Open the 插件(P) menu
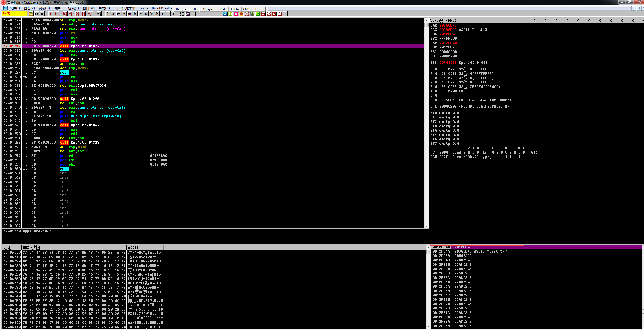Viewport: 644px width, 330px height. coord(59,8)
